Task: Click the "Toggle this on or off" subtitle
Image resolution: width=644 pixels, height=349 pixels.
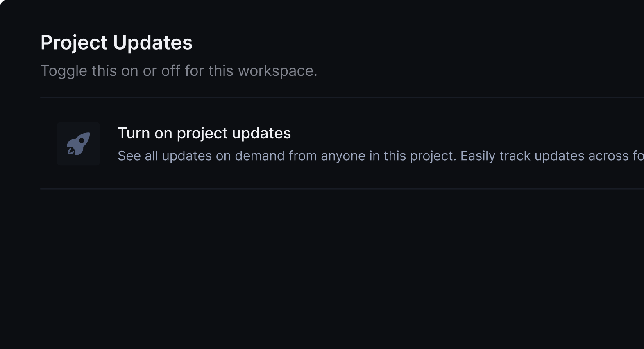Action: coord(179,71)
